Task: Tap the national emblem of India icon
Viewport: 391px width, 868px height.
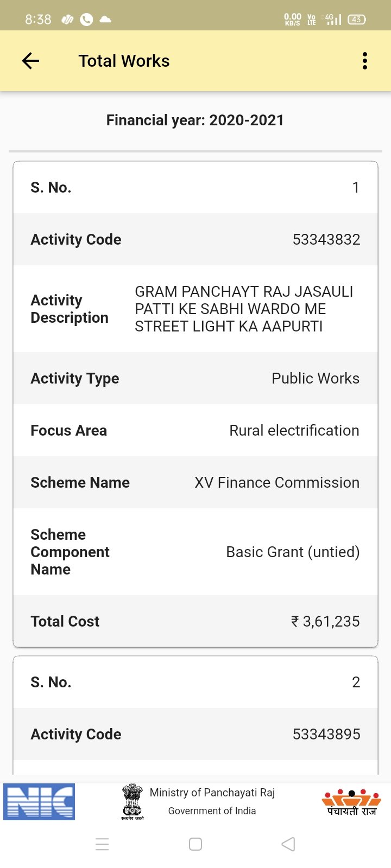Action: coord(132,801)
